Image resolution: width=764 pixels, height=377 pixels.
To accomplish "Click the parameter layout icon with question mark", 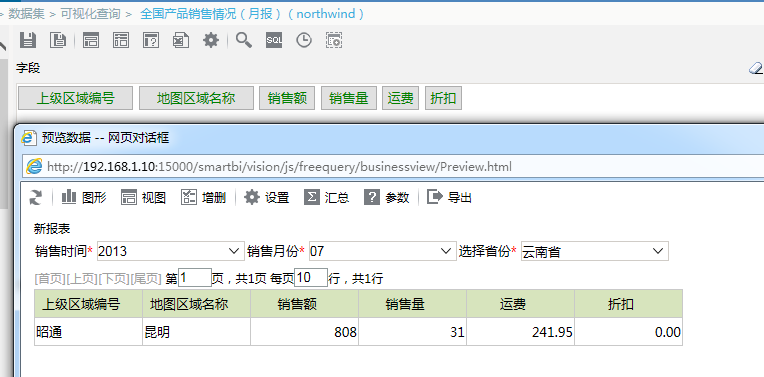I will click(151, 40).
